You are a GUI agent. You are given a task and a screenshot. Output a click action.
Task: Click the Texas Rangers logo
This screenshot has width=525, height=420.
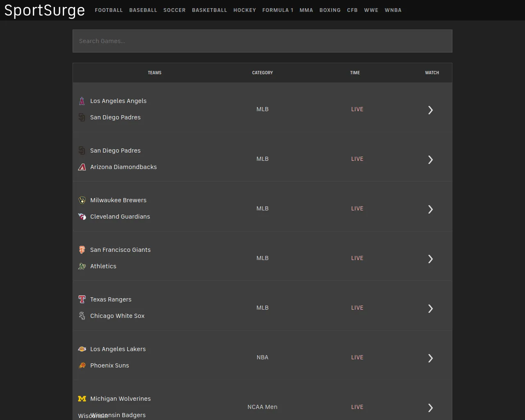click(82, 299)
